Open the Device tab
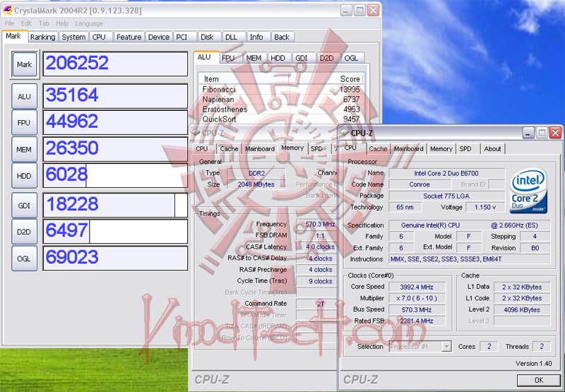 pyautogui.click(x=158, y=37)
